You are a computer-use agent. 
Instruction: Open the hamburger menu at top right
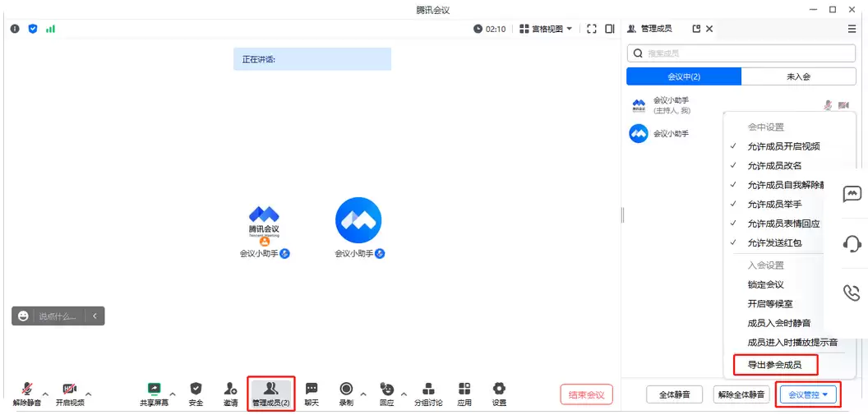pyautogui.click(x=852, y=29)
